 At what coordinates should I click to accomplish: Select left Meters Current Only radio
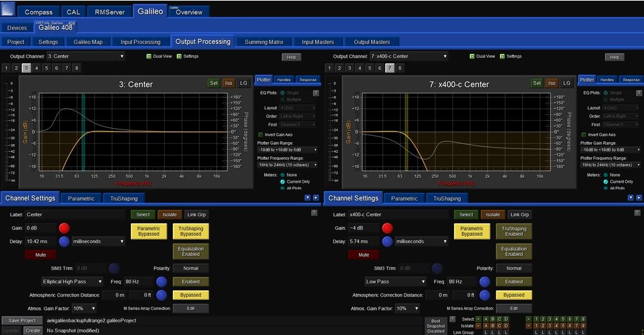coord(282,182)
